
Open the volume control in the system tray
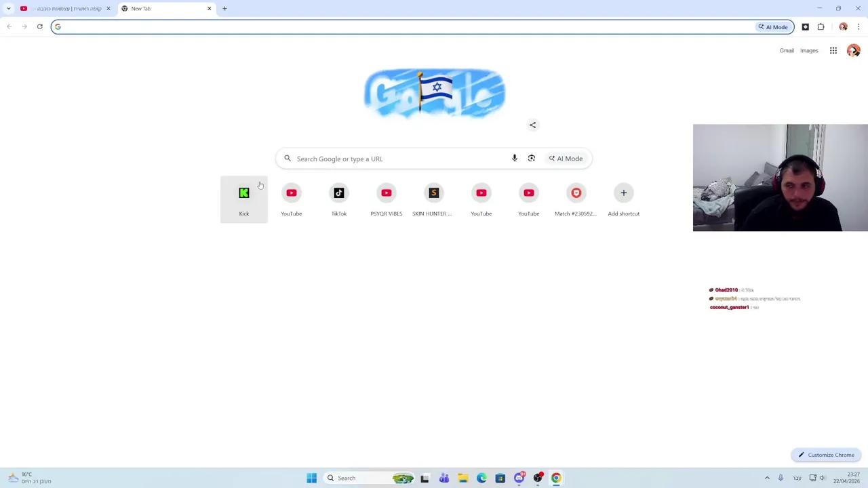click(x=823, y=478)
